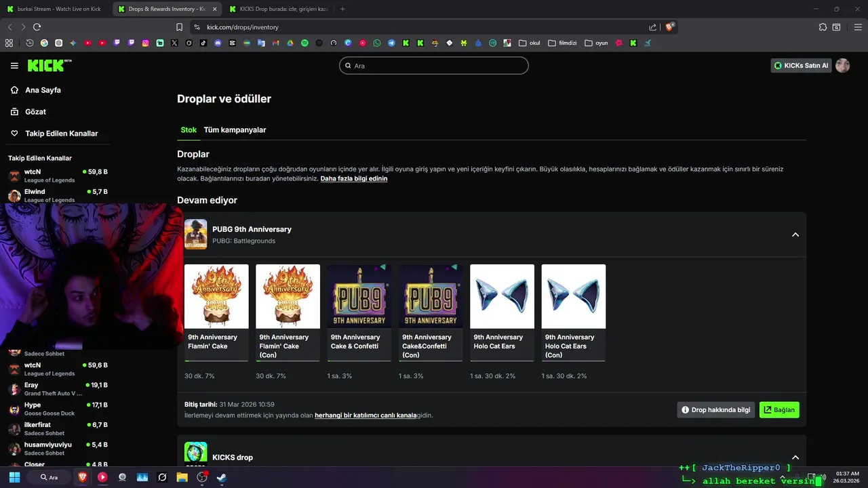The width and height of the screenshot is (868, 488).
Task: Open PUBG: Battlegrounds game thumbnail
Action: pos(196,235)
